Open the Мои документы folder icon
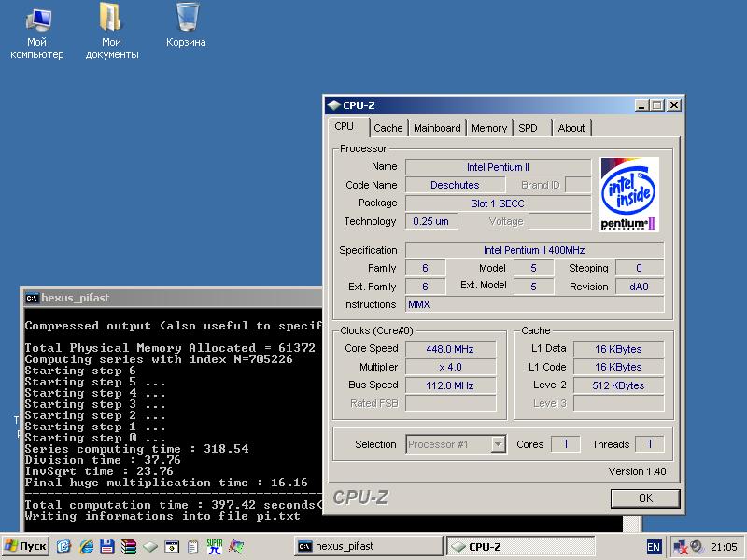This screenshot has width=747, height=560. [111, 32]
